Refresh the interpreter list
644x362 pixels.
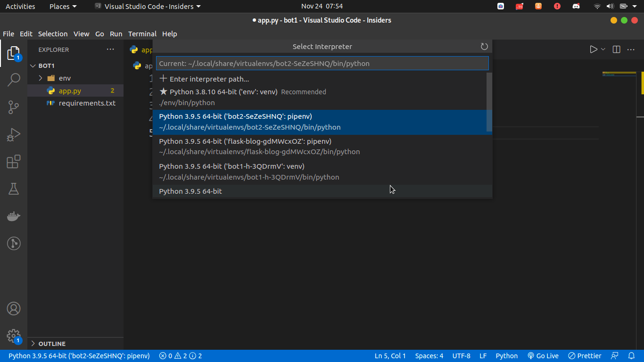tap(484, 46)
